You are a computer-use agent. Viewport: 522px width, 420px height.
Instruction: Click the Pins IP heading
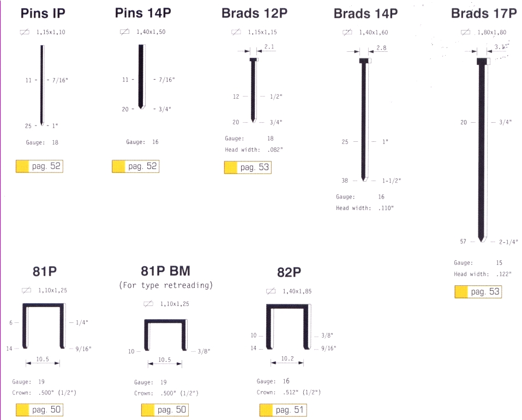[x=43, y=14]
